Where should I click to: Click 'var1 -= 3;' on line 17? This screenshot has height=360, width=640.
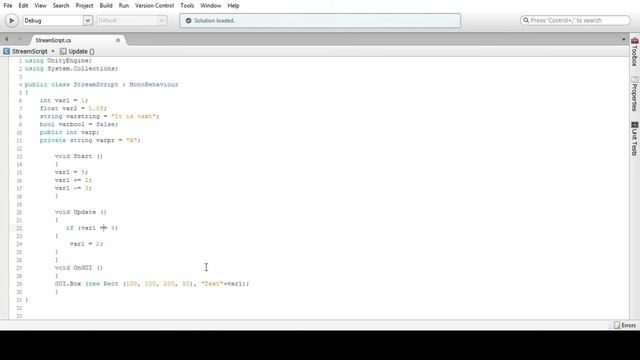[73, 188]
